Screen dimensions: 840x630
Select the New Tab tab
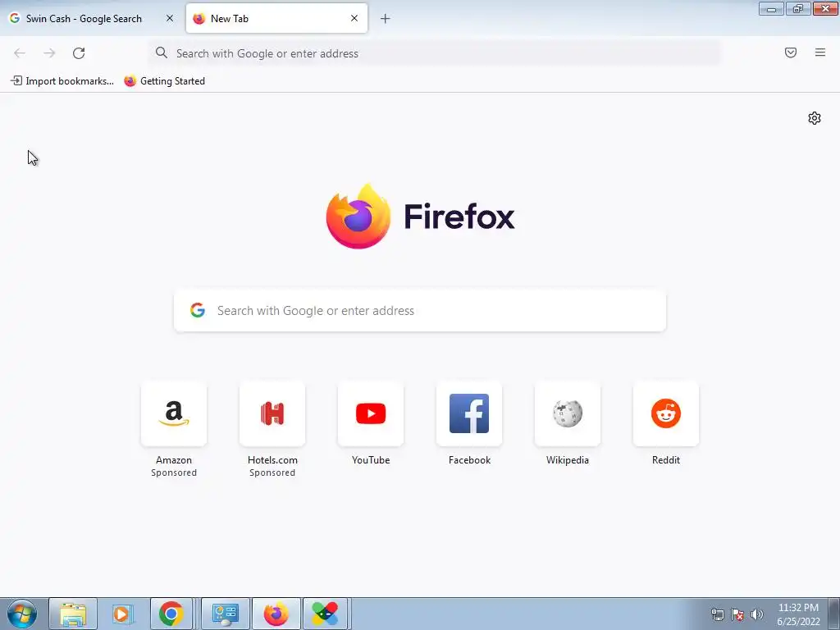(x=276, y=18)
